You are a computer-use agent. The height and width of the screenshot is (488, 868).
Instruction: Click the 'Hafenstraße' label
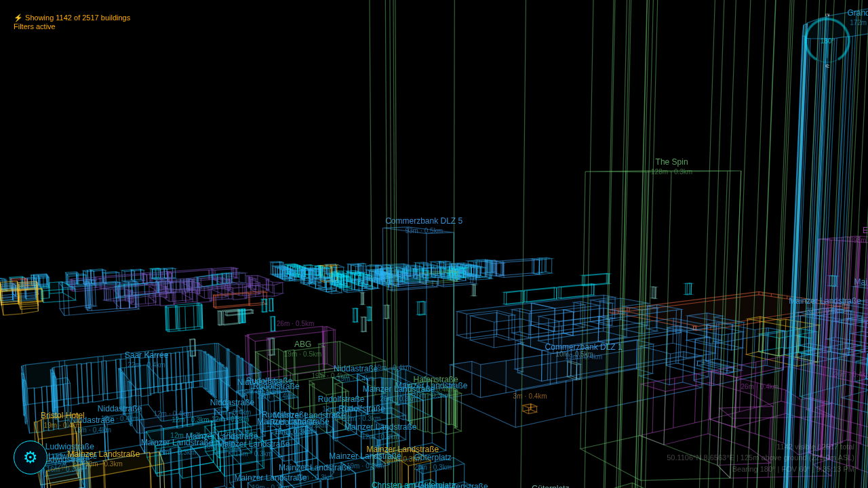435,380
